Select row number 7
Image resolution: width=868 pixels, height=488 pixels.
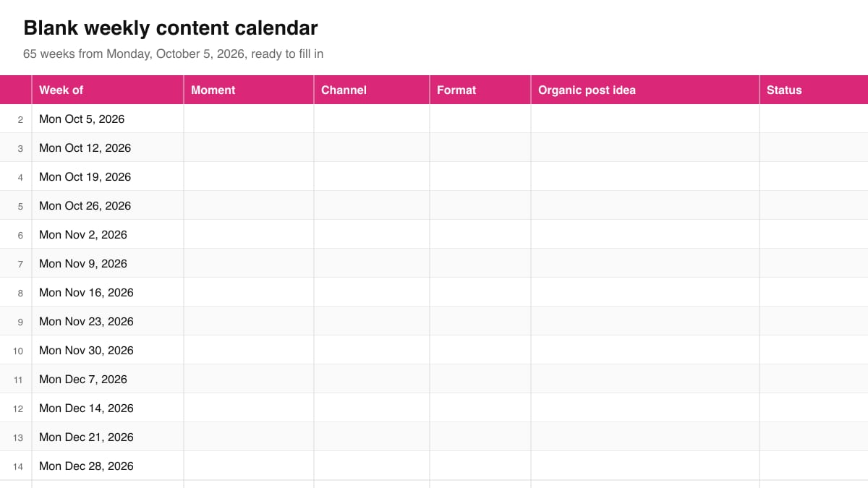(x=16, y=263)
